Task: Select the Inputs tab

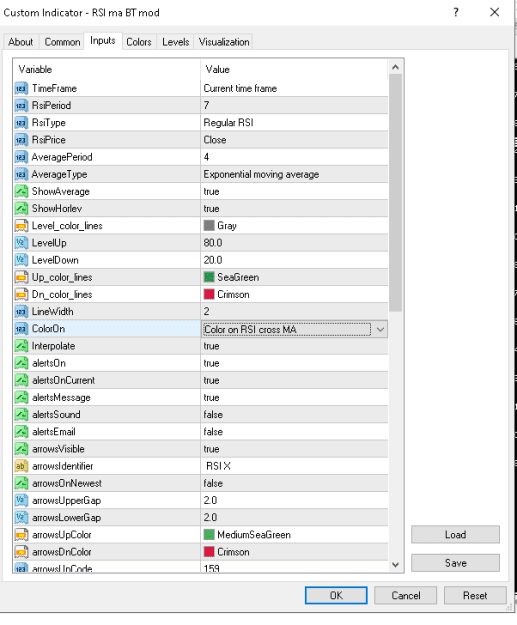Action: pos(103,41)
